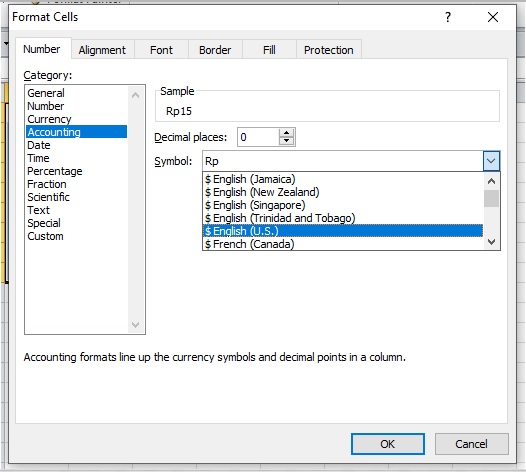Select Currency category
The image size is (526, 472).
pyautogui.click(x=76, y=119)
